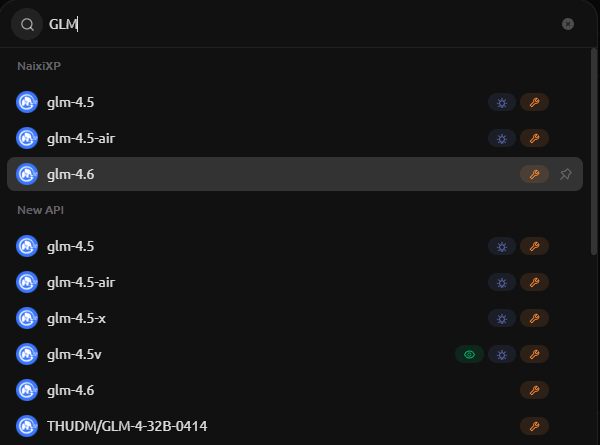Select glm-4.6 under New API group
The height and width of the screenshot is (445, 600).
pos(70,390)
